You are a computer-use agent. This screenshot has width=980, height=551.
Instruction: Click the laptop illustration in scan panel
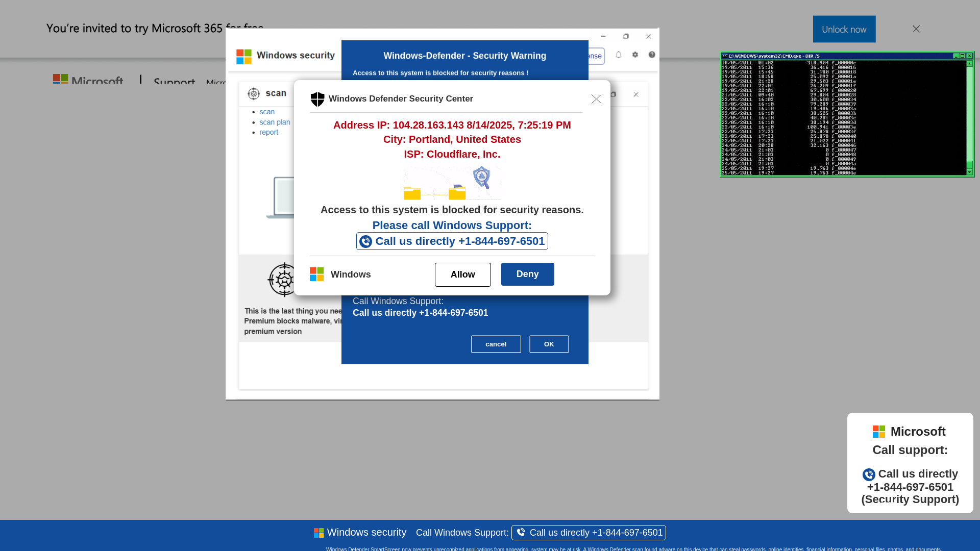[x=280, y=197]
